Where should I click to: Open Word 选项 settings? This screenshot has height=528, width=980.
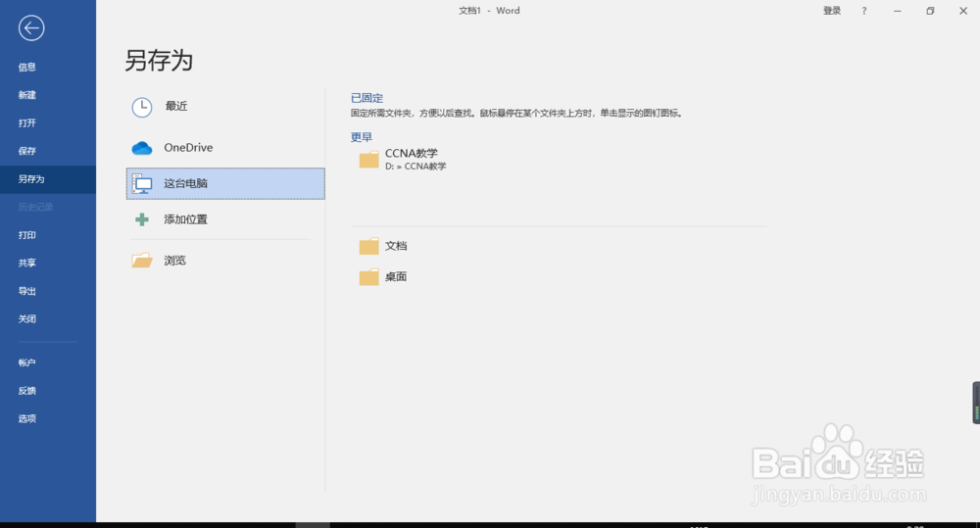tap(26, 418)
